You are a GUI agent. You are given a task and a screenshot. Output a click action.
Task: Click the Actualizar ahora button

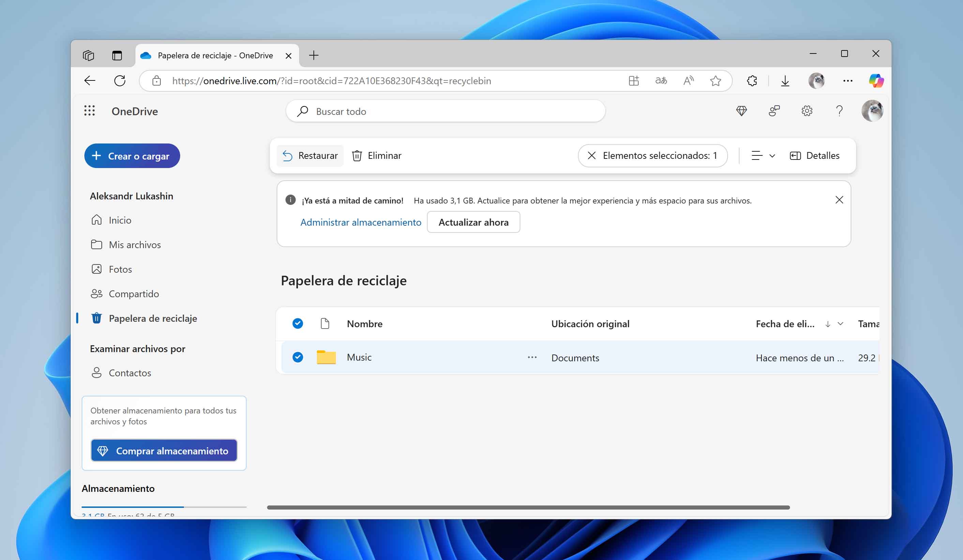[x=473, y=222]
